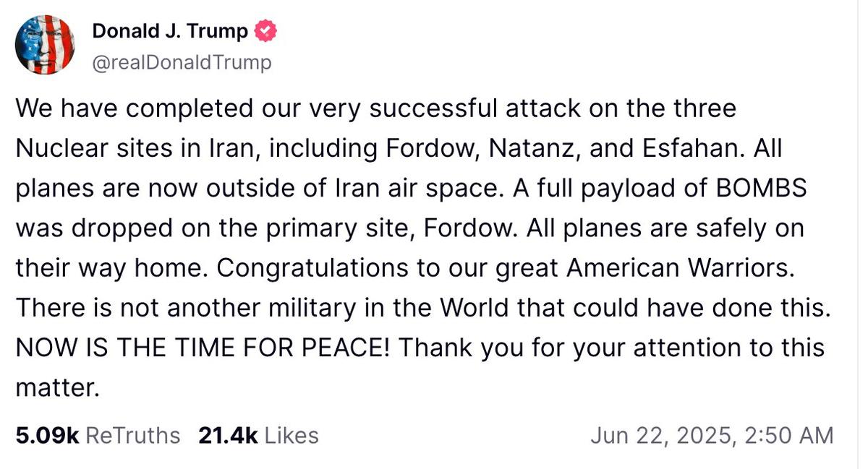This screenshot has width=868, height=469.
Task: Open Donald J. Trump display name link
Action: point(170,32)
